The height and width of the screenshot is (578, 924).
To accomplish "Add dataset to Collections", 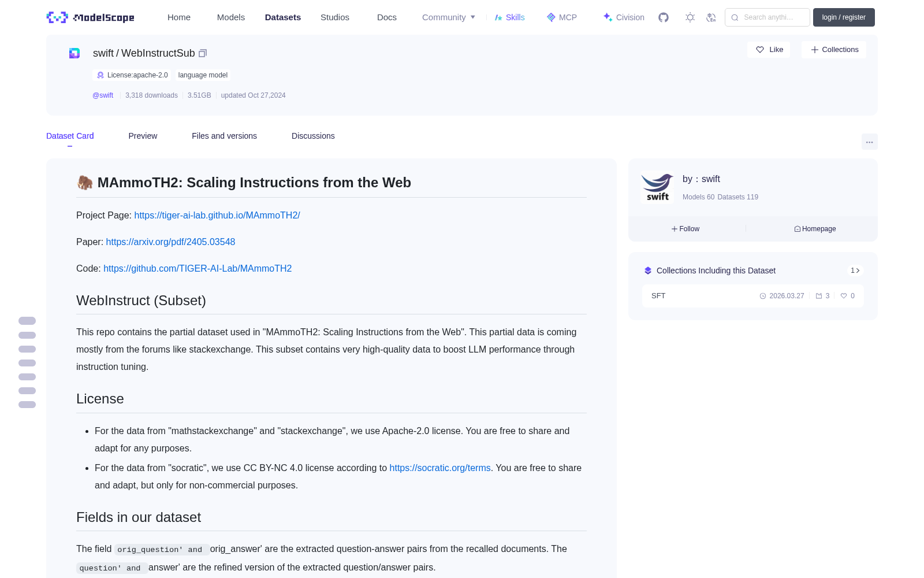I will pos(834,50).
